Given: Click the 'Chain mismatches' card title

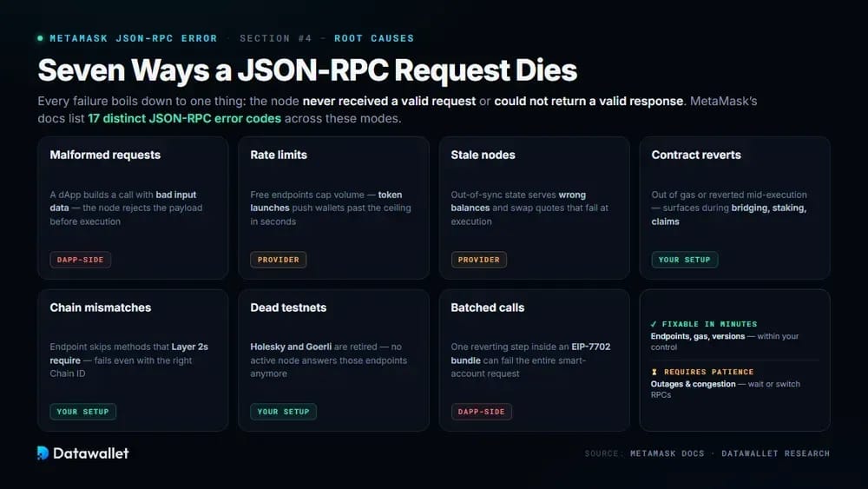Looking at the screenshot, I should 100,307.
